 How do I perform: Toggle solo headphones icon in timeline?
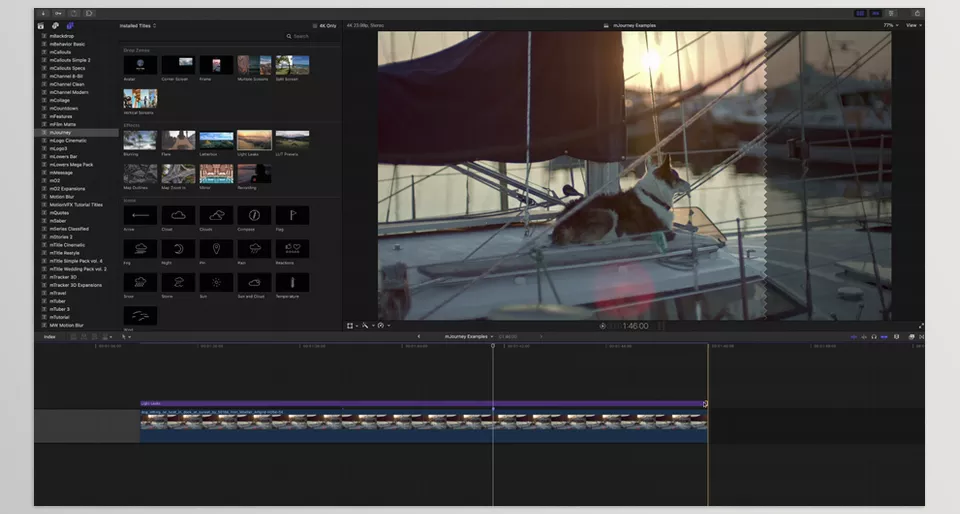tap(874, 337)
